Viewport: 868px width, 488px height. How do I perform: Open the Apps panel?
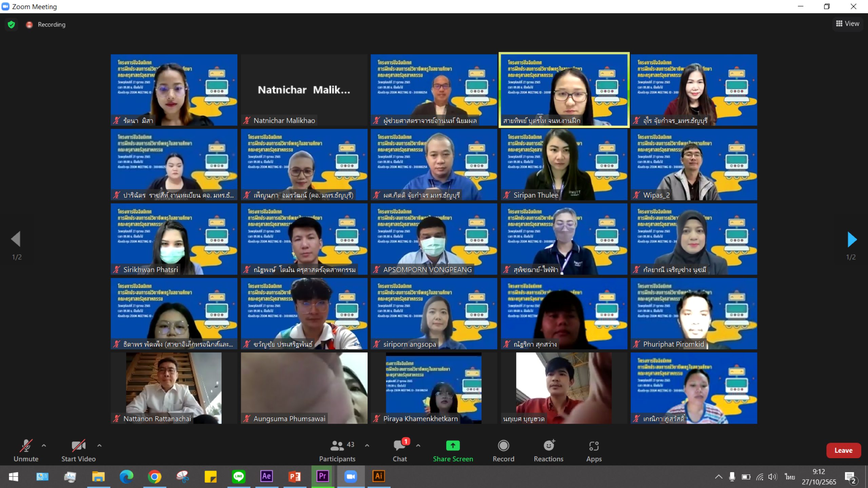pyautogui.click(x=594, y=446)
